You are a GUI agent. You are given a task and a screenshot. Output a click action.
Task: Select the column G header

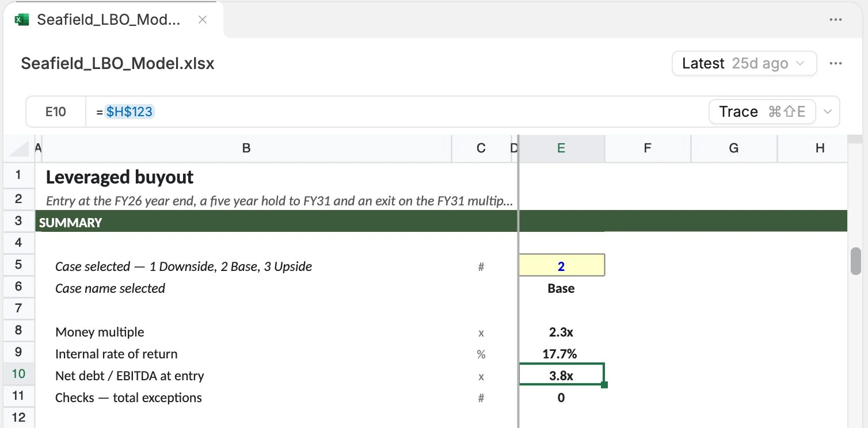click(734, 148)
